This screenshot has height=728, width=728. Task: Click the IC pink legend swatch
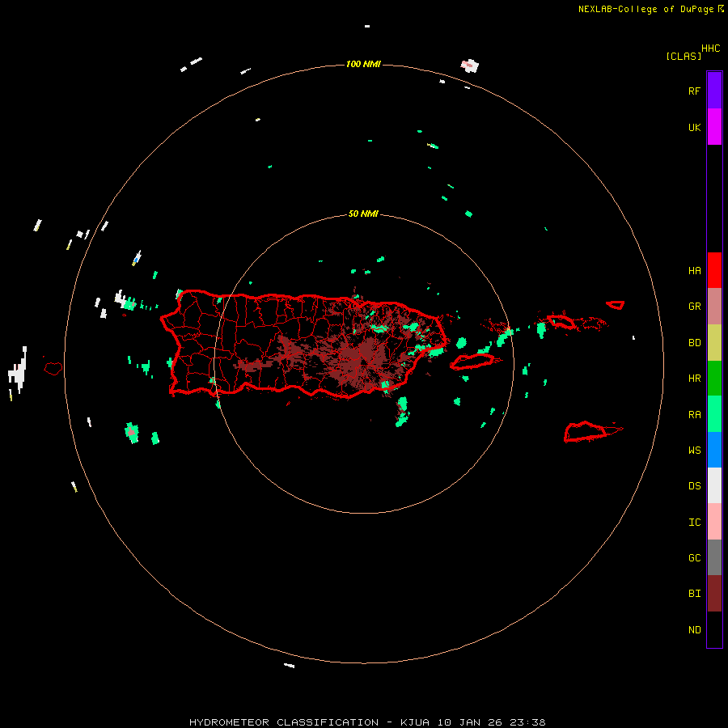(x=714, y=522)
